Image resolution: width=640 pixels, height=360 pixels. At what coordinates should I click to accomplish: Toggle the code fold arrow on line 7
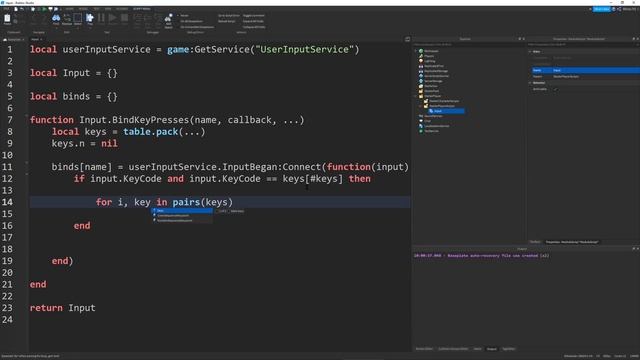pyautogui.click(x=27, y=116)
